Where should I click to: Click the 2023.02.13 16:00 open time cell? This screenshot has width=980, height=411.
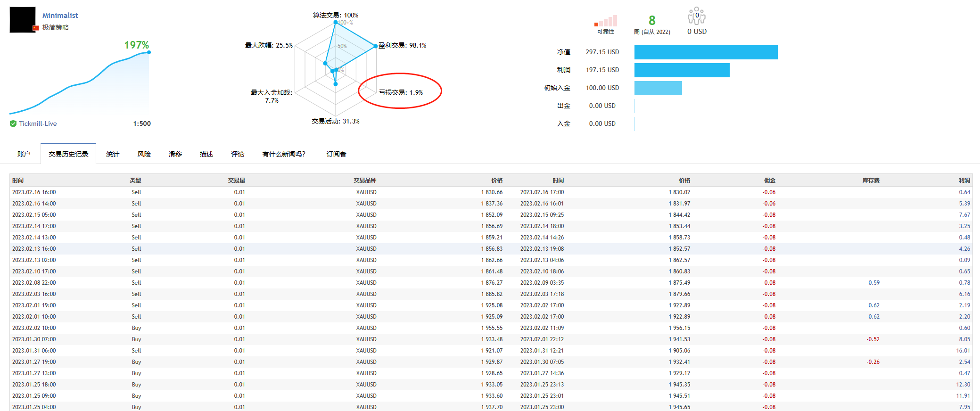coord(34,249)
